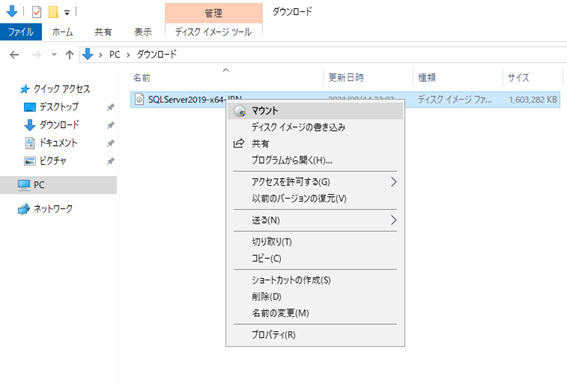This screenshot has height=386, width=567.
Task: Choose ディスク イメージの書き込み from context menu
Action: click(315, 127)
